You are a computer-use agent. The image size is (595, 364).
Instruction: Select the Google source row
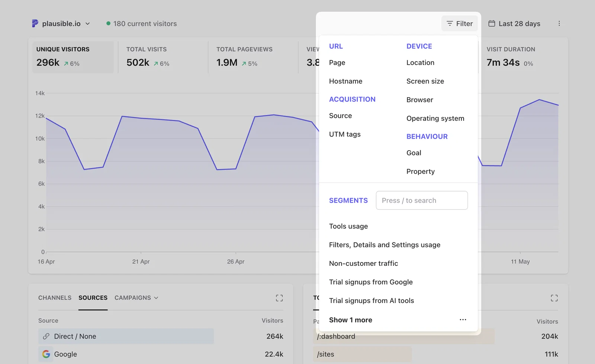coord(161,354)
